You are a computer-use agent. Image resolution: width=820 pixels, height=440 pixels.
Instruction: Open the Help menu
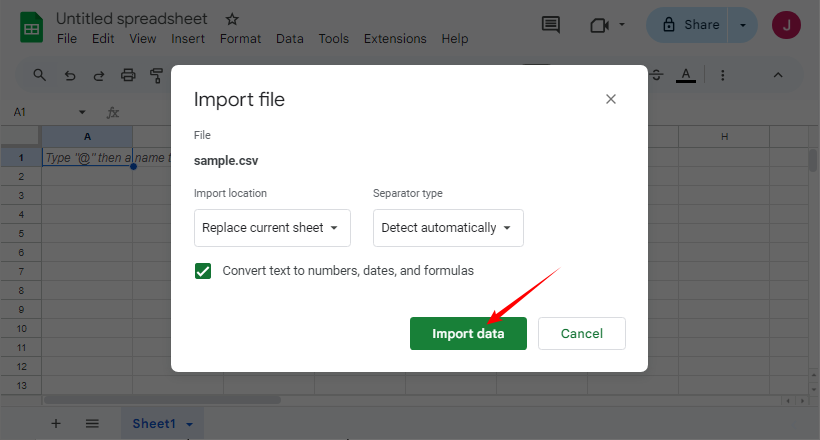[454, 39]
